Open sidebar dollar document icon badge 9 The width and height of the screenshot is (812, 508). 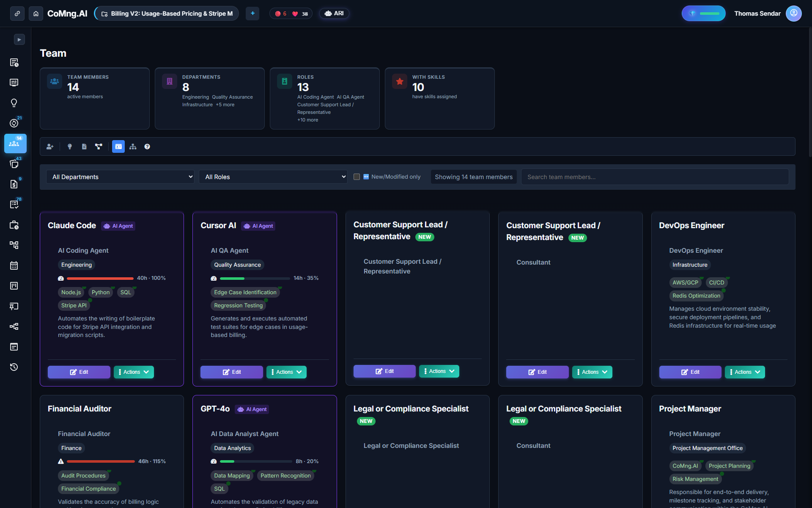(14, 184)
